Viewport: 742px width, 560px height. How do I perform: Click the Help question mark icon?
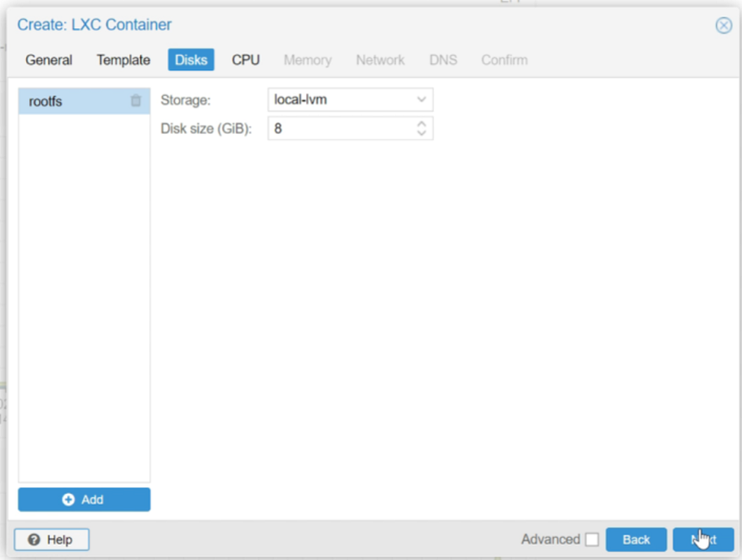coord(34,540)
